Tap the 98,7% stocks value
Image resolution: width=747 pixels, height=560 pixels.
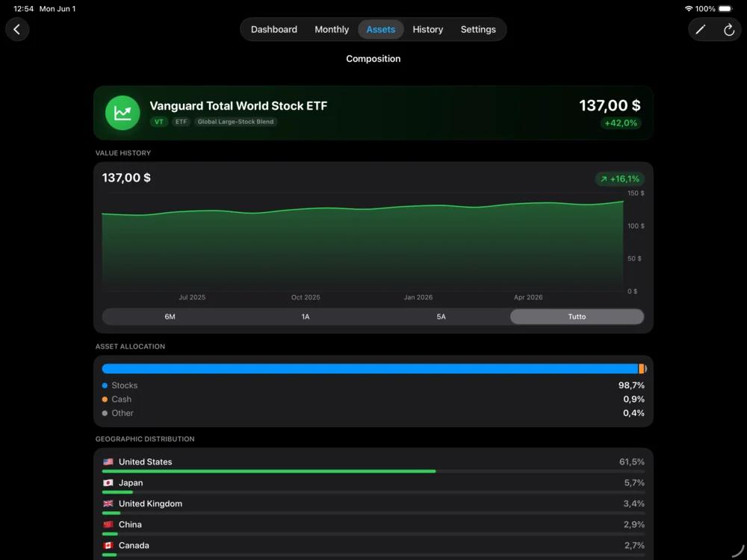tap(631, 386)
